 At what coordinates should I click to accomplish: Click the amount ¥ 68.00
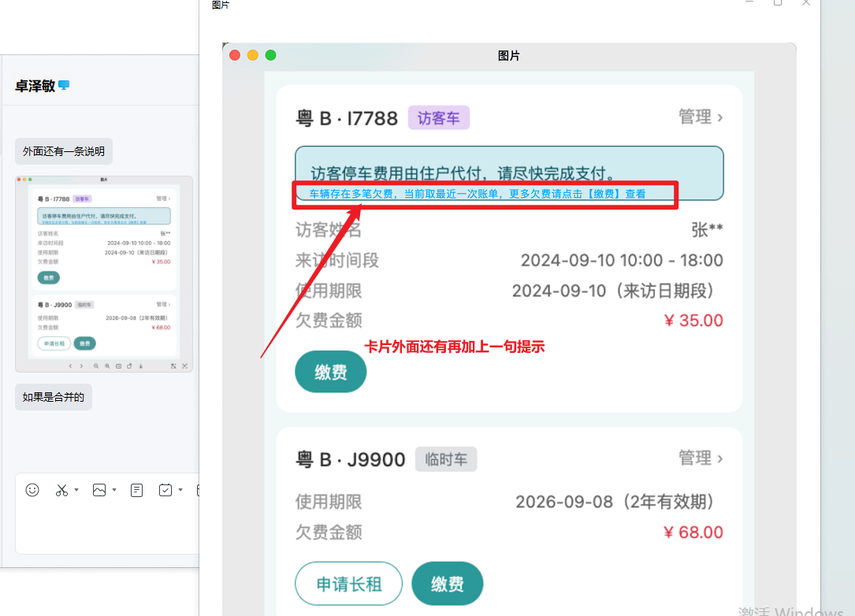coord(693,532)
